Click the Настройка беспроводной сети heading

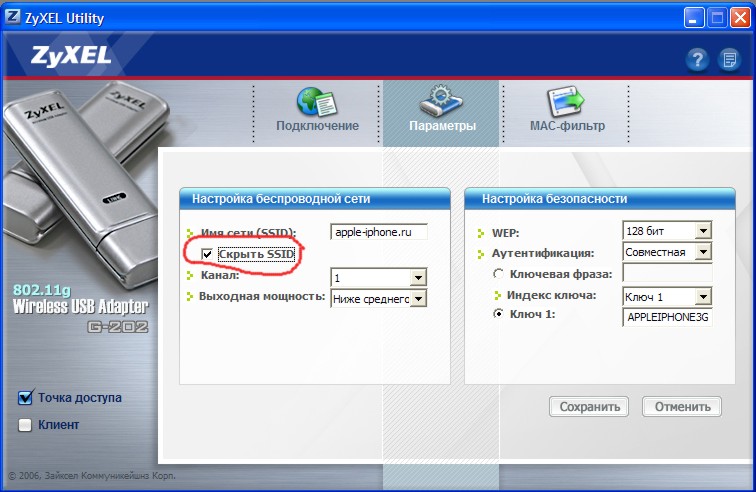tap(281, 199)
